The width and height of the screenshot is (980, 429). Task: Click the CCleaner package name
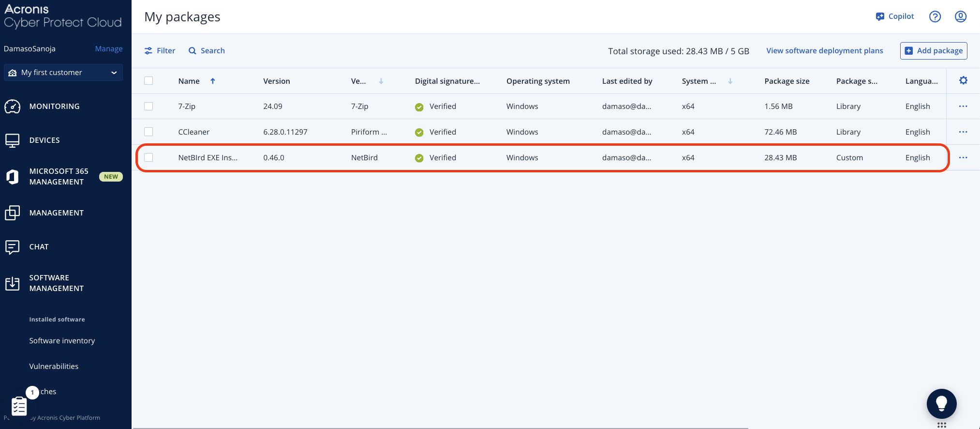tap(194, 132)
